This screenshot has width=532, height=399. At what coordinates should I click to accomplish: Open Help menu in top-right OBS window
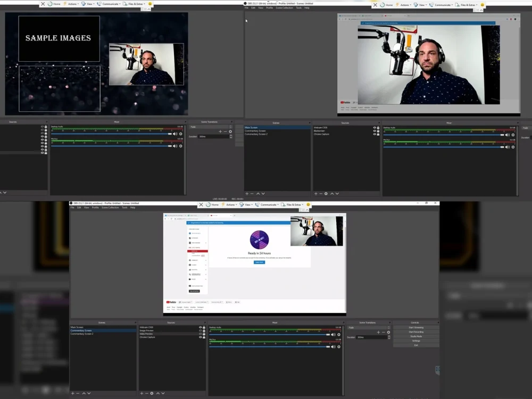[307, 8]
